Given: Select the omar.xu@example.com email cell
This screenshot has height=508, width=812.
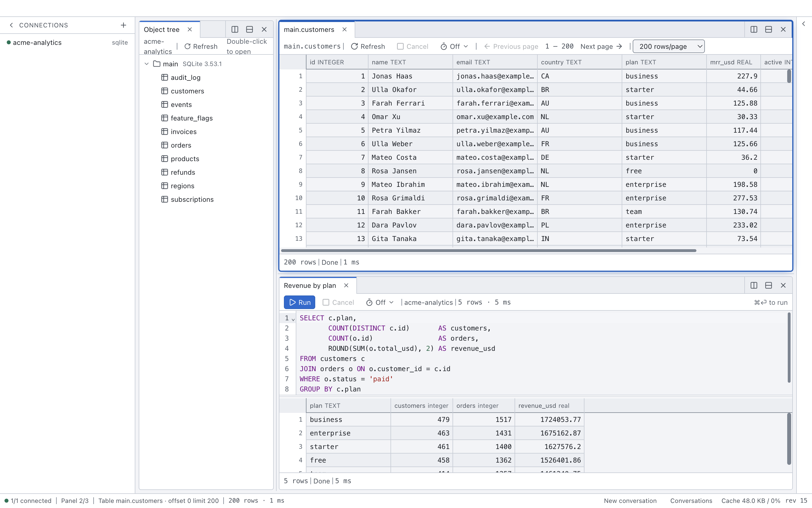Looking at the screenshot, I should pos(495,117).
